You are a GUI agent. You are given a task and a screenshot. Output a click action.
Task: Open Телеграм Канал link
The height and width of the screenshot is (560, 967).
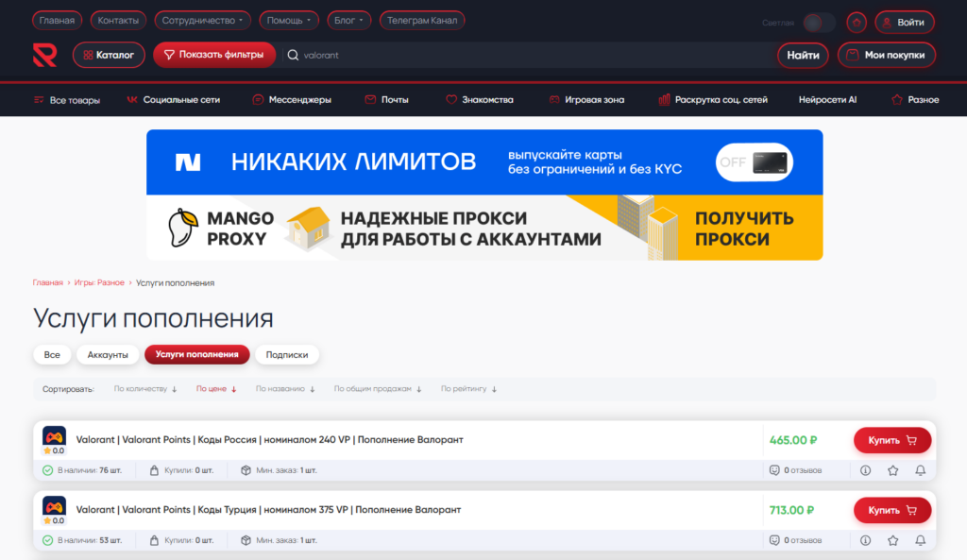click(422, 21)
